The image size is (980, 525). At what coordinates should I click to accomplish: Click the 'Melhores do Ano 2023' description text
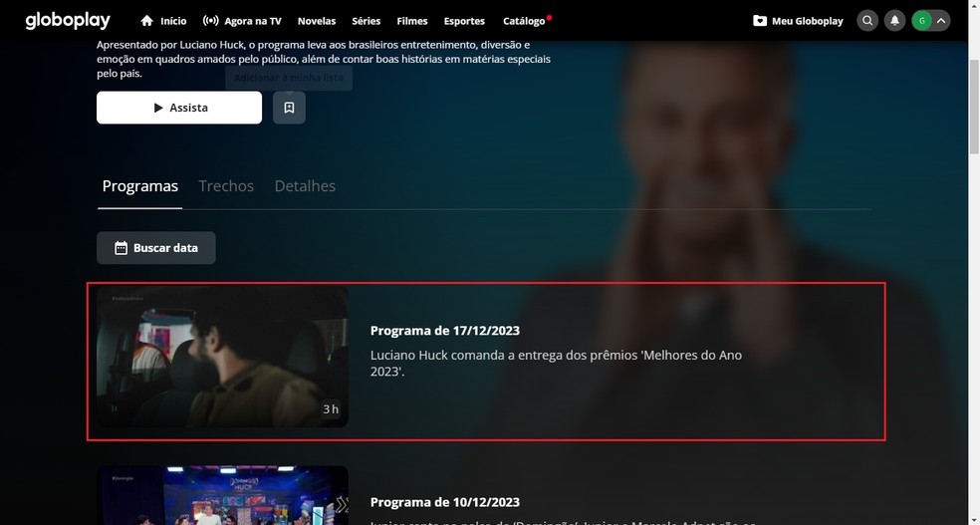coord(557,364)
